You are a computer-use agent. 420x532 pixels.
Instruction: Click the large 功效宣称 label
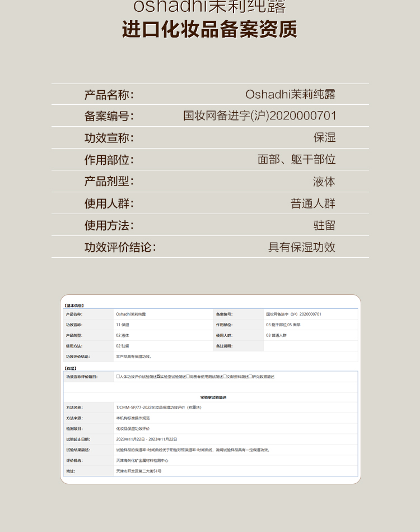(x=109, y=138)
